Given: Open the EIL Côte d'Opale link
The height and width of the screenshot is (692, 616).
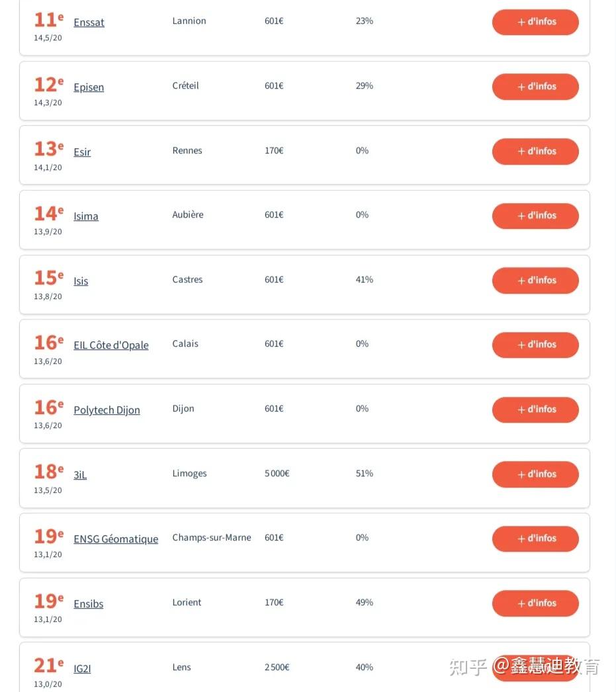Looking at the screenshot, I should point(111,345).
